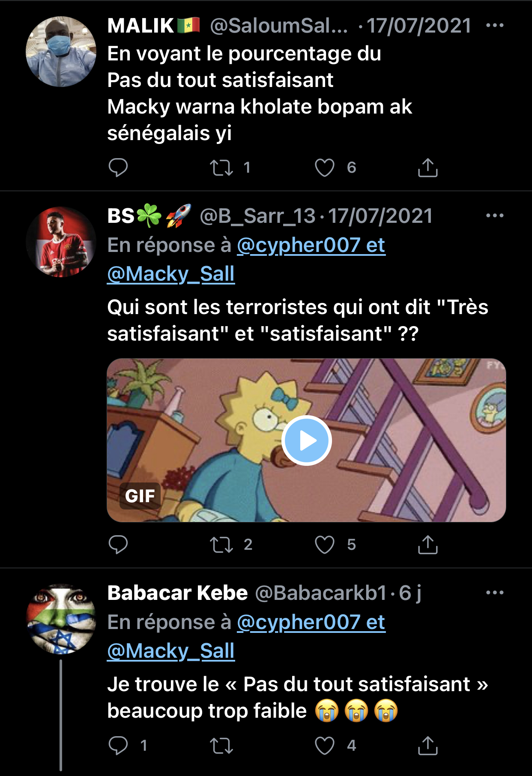Like Babacar Kebe's tweet with 4 likes
The height and width of the screenshot is (776, 532).
click(x=325, y=746)
